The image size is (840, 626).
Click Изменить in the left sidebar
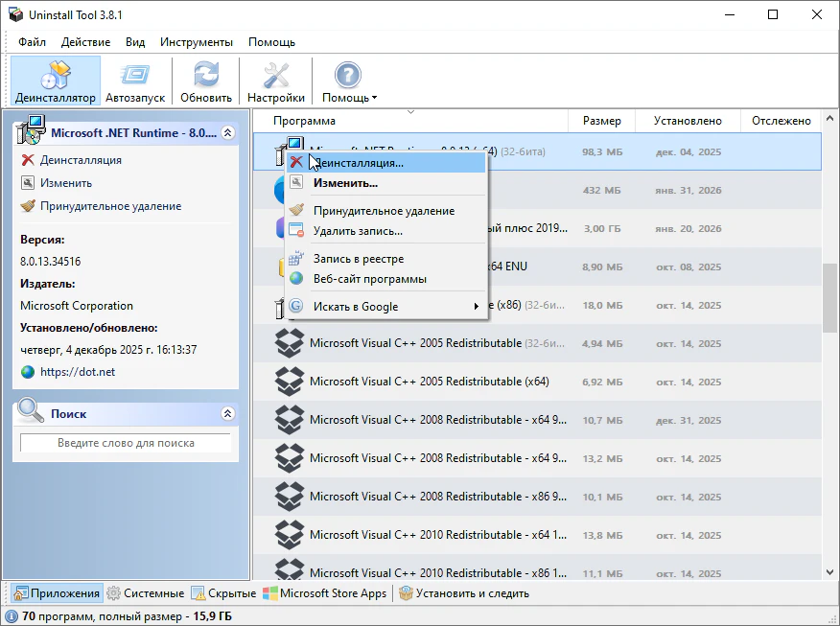(x=65, y=183)
